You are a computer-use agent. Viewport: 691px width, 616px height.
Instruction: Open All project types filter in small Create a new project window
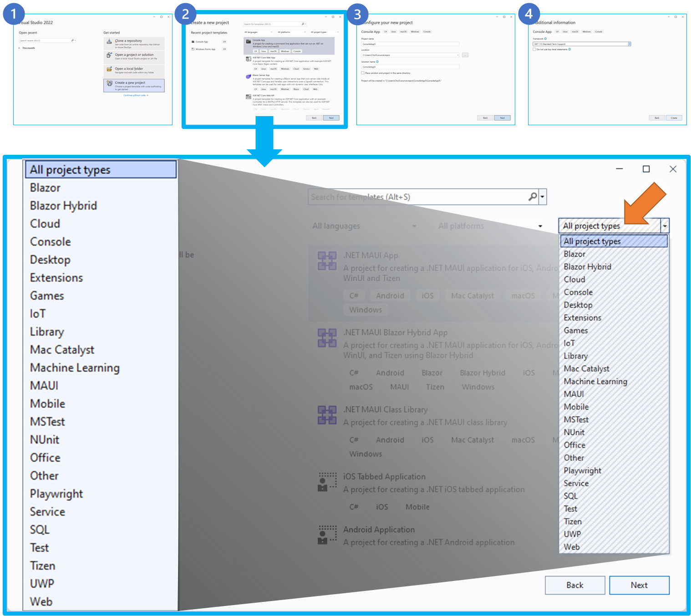coord(325,32)
